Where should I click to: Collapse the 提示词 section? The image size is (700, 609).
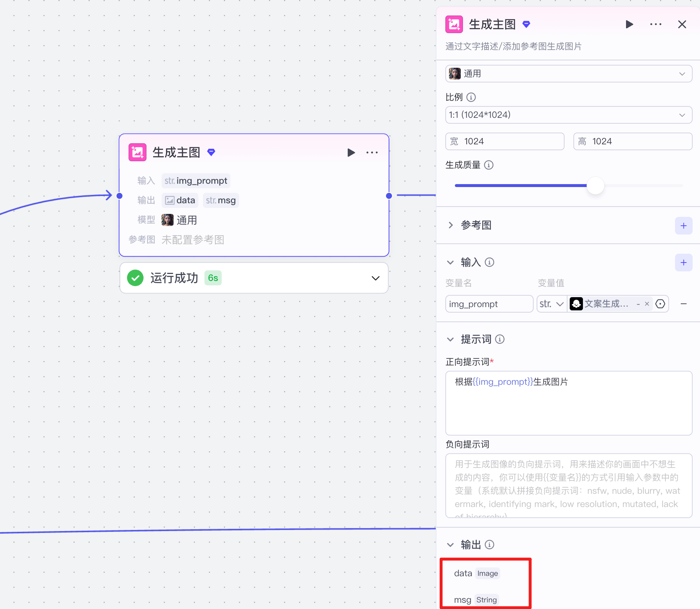(x=450, y=339)
